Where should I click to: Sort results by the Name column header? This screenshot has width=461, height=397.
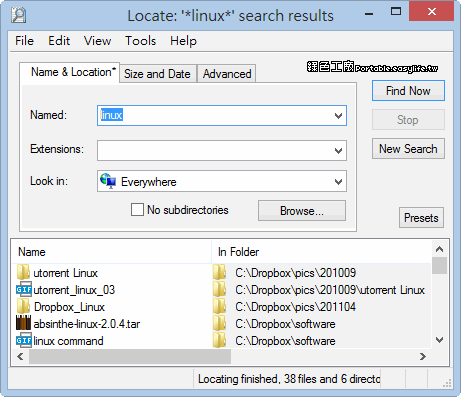tap(112, 252)
